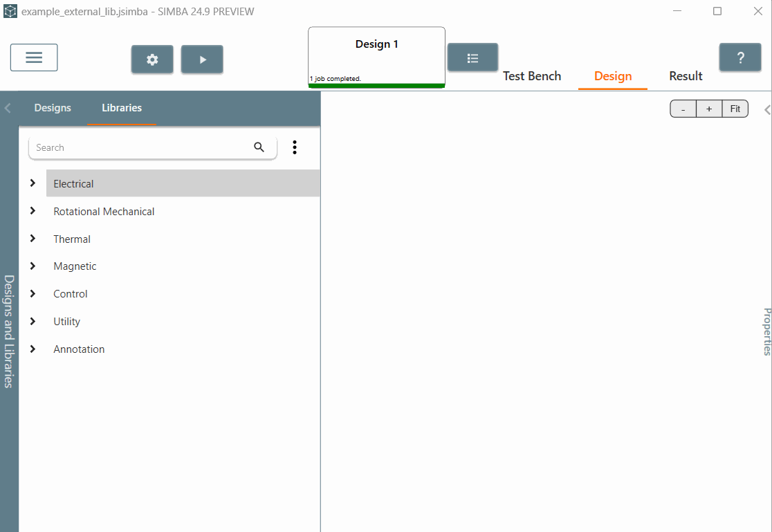Expand the Properties panel arrow
This screenshot has width=772, height=532.
pos(767,110)
